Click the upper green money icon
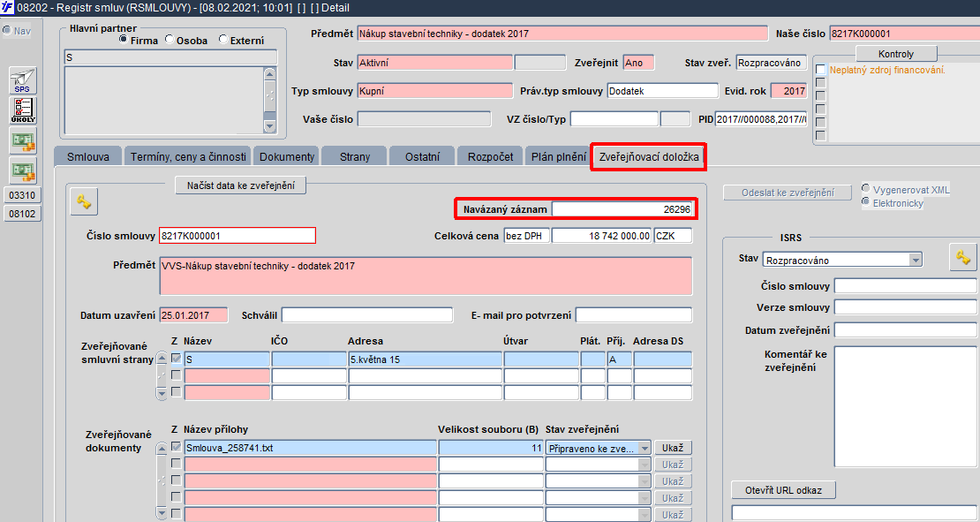This screenshot has width=980, height=522. point(22,141)
